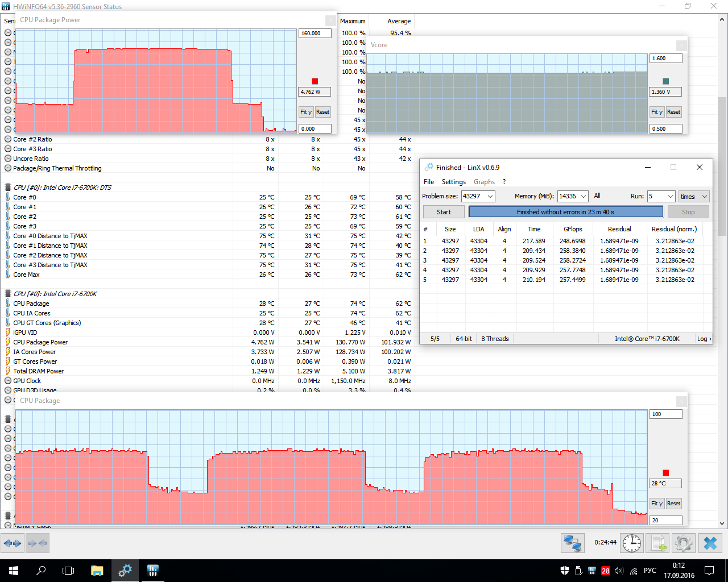Open the times unit dropdown in LinX
This screenshot has height=582, width=728.
click(x=694, y=196)
